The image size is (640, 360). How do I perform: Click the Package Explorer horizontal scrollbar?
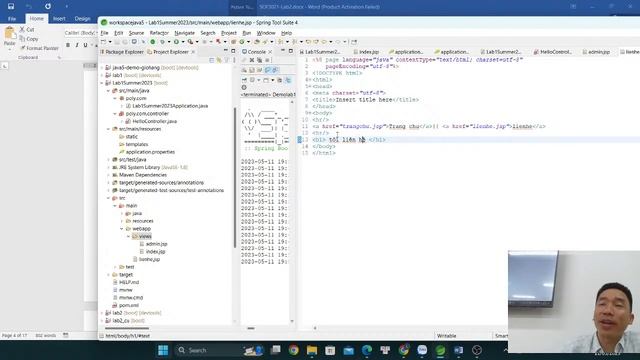click(127, 328)
